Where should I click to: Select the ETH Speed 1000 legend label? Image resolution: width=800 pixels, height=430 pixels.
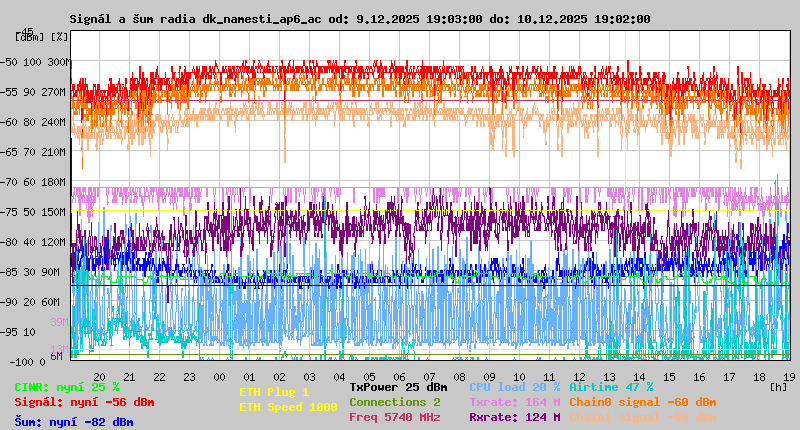point(288,407)
